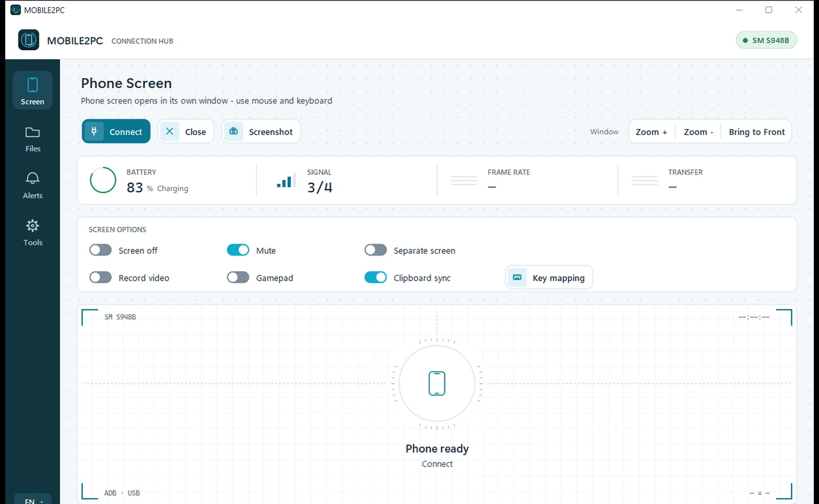Open the Screen section in sidebar
Screen dimensions: 819x504
(32, 90)
